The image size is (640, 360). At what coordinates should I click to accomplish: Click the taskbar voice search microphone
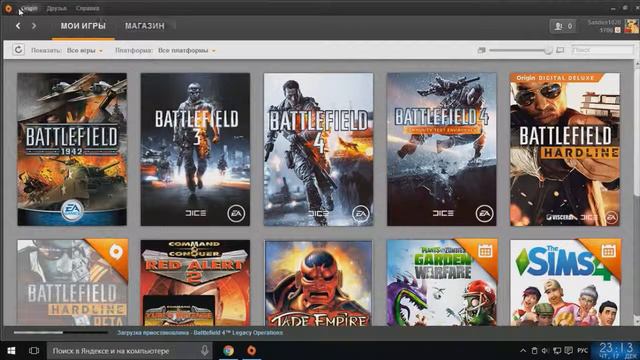pos(204,351)
